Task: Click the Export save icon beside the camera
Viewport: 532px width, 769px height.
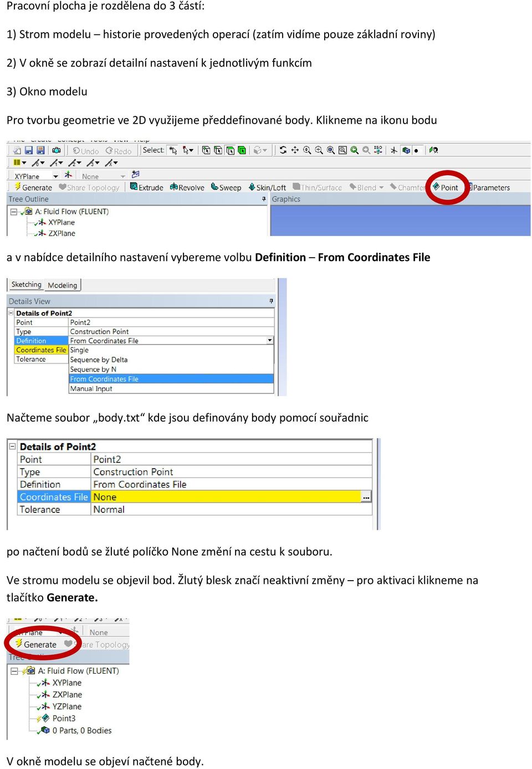Action: pos(40,151)
